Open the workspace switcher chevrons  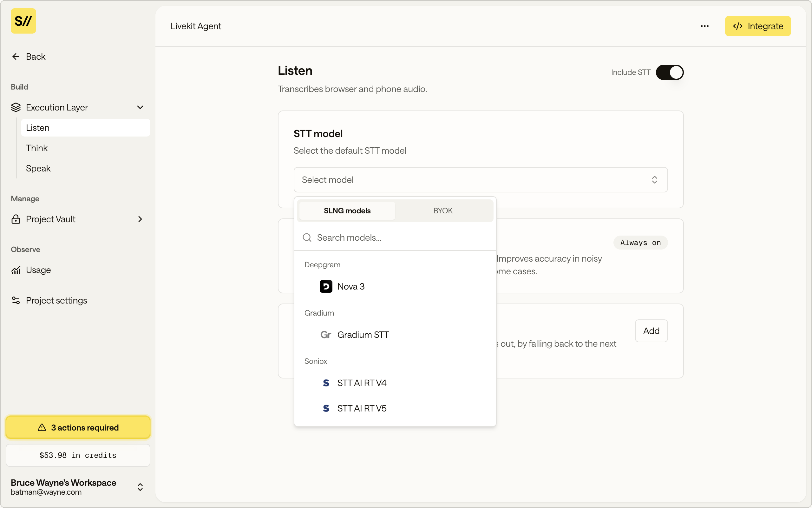140,487
